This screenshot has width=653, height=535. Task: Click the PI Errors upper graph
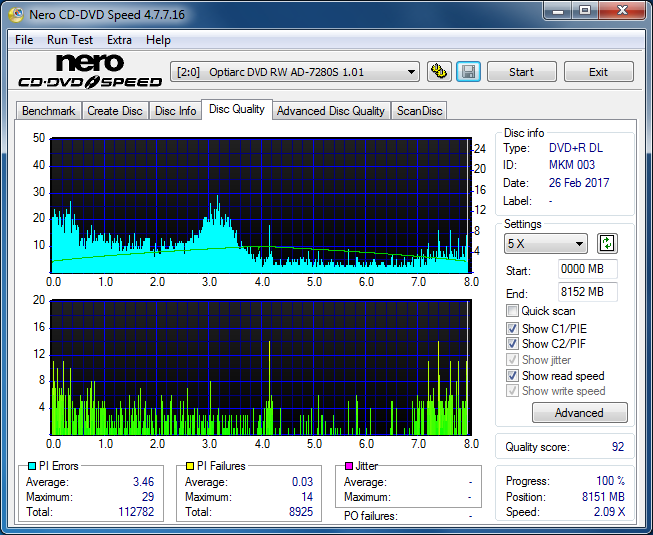261,205
